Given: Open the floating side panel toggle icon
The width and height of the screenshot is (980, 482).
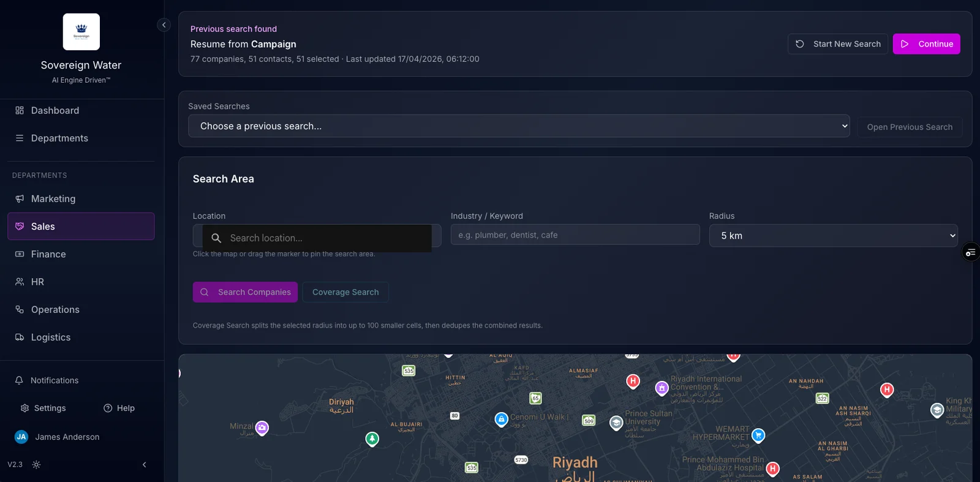Looking at the screenshot, I should pyautogui.click(x=970, y=252).
